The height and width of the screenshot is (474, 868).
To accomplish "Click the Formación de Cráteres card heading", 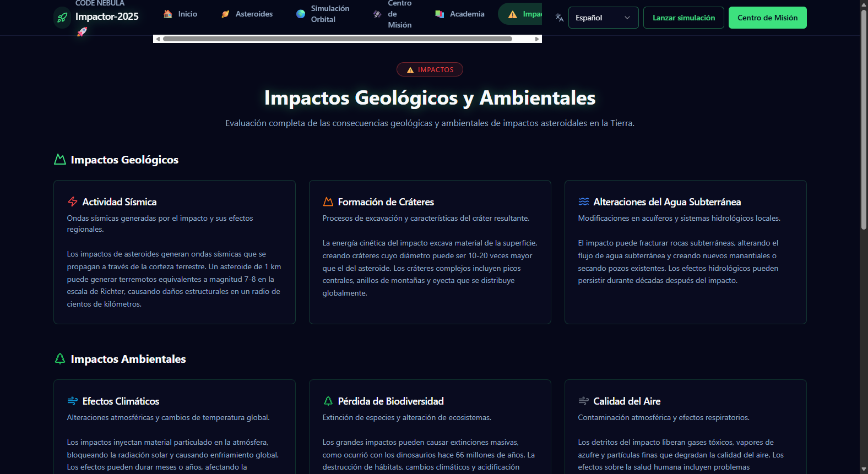I will pos(386,202).
